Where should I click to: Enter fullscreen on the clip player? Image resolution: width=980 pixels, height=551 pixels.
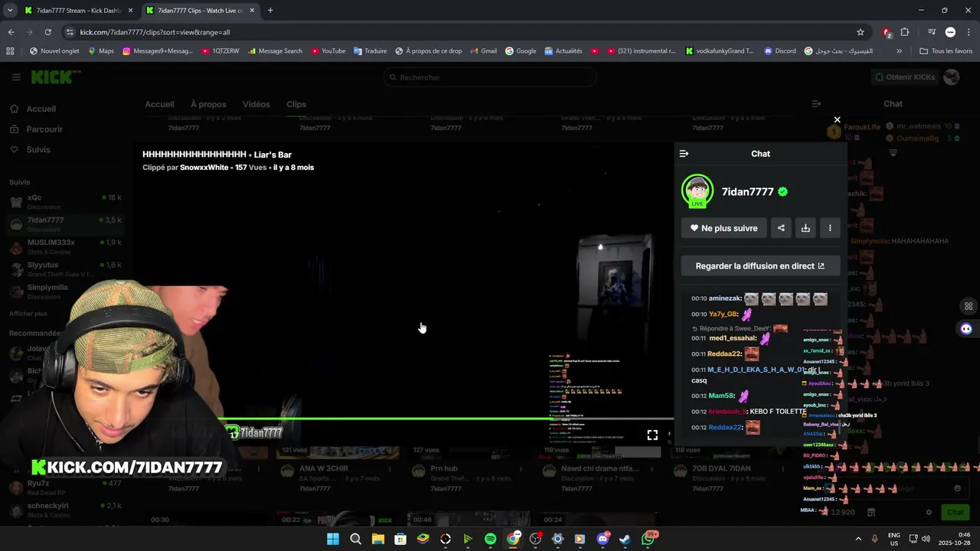[x=652, y=435]
